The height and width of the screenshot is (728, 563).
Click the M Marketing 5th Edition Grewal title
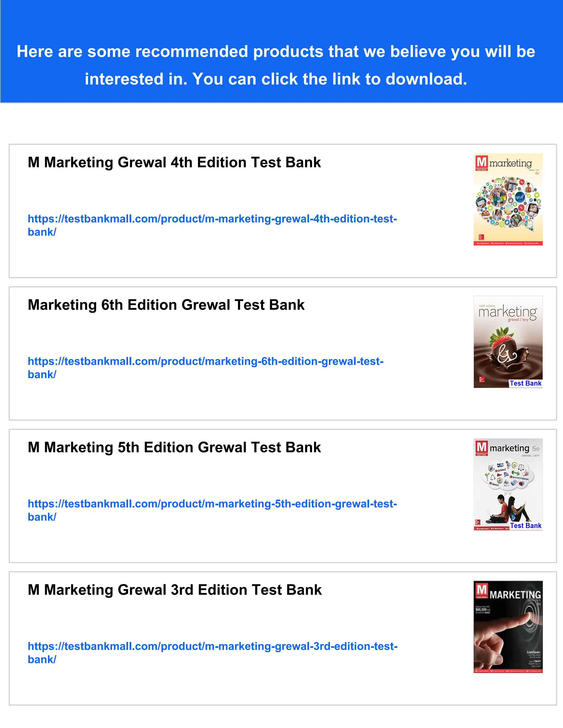174,447
